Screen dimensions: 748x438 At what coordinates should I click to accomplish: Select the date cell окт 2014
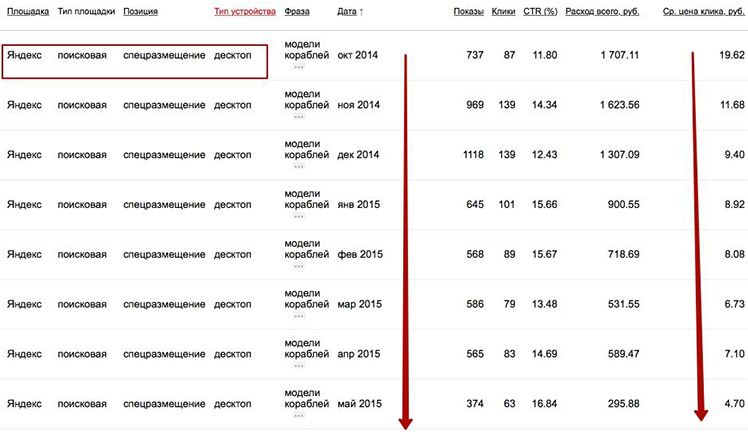pyautogui.click(x=357, y=55)
